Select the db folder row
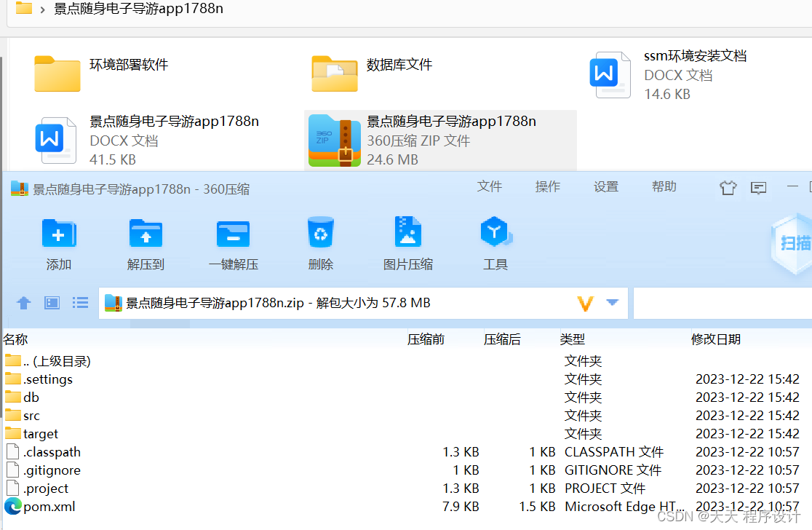 click(x=406, y=397)
